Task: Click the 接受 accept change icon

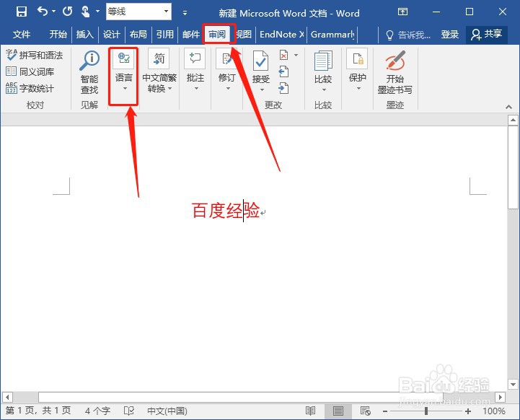Action: tap(260, 61)
